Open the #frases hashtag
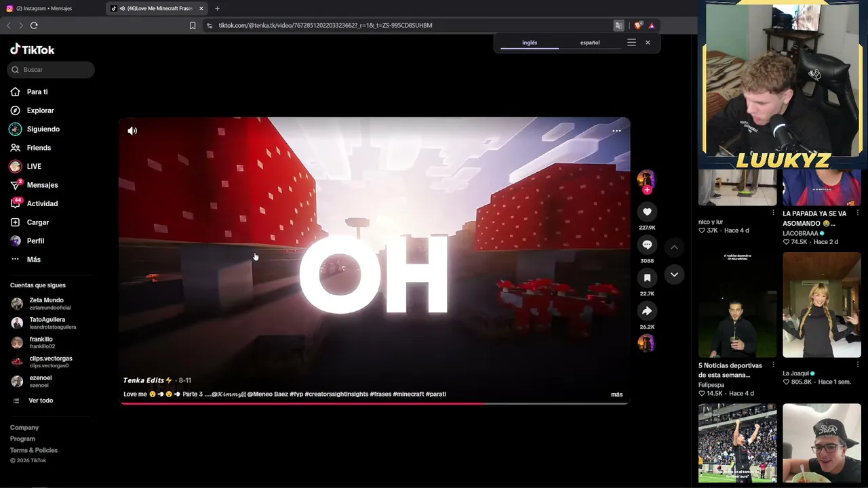 coord(380,394)
